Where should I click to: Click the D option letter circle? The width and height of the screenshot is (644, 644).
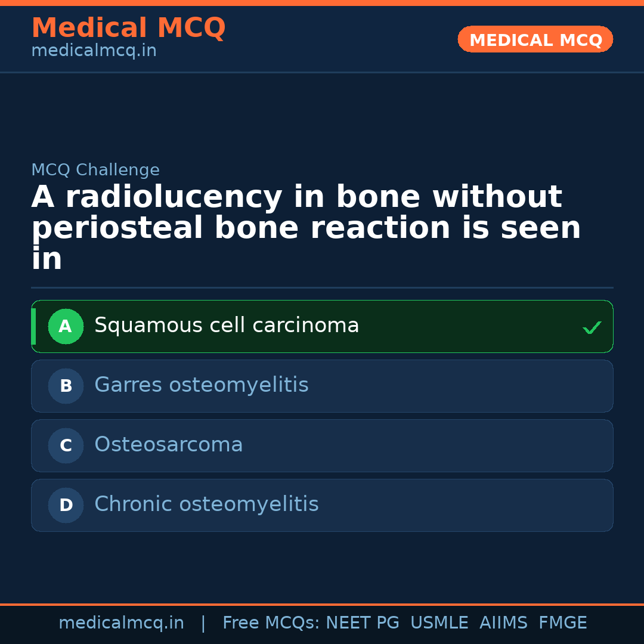[66, 505]
